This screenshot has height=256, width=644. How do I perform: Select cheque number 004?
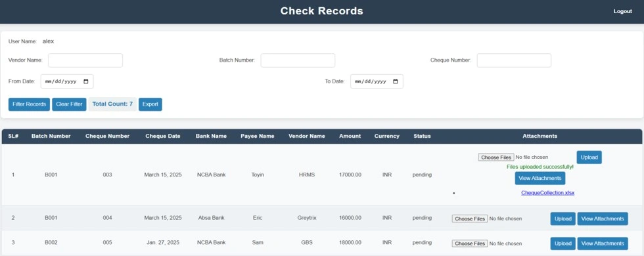107,218
